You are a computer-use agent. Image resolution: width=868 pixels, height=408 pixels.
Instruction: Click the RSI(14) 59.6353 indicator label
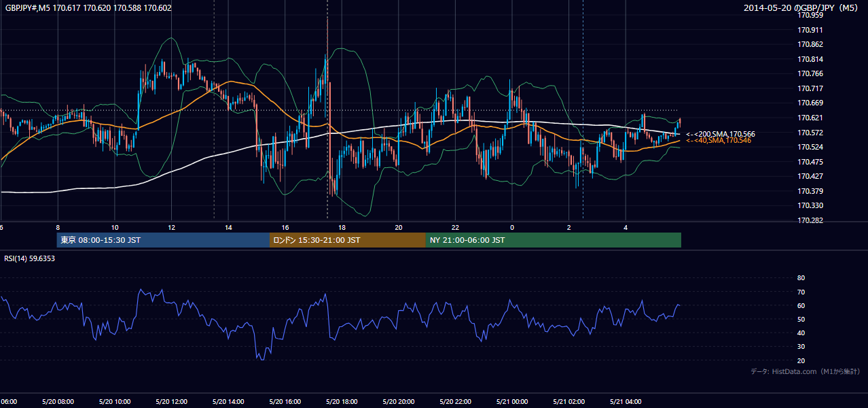pos(30,258)
